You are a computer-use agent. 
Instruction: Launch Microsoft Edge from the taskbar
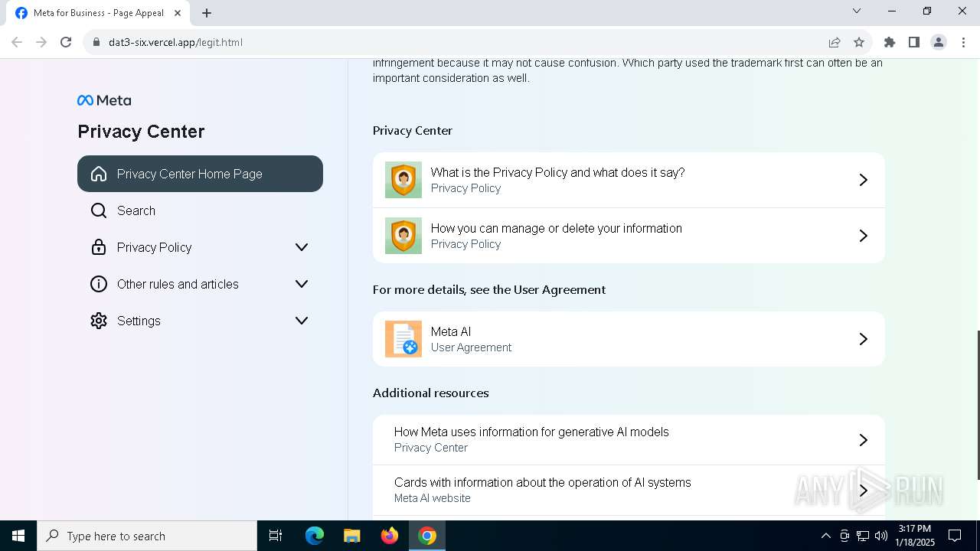coord(315,536)
